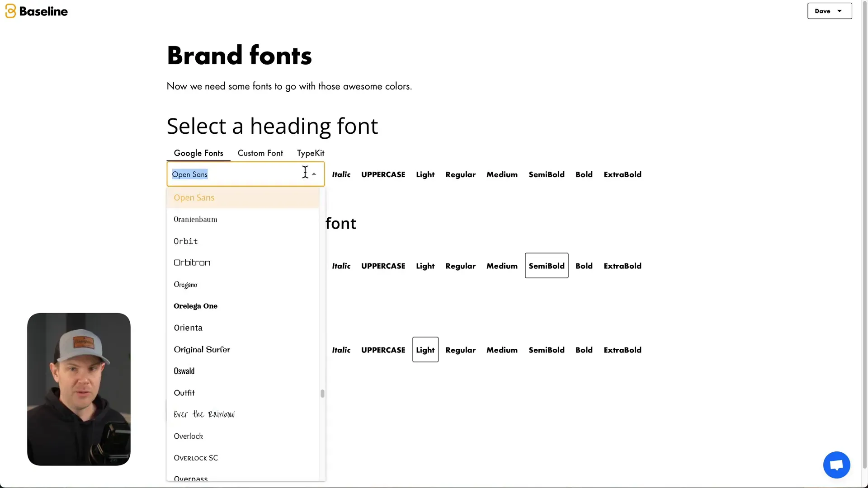
Task: Switch to the TypeKit tab
Action: pyautogui.click(x=311, y=153)
